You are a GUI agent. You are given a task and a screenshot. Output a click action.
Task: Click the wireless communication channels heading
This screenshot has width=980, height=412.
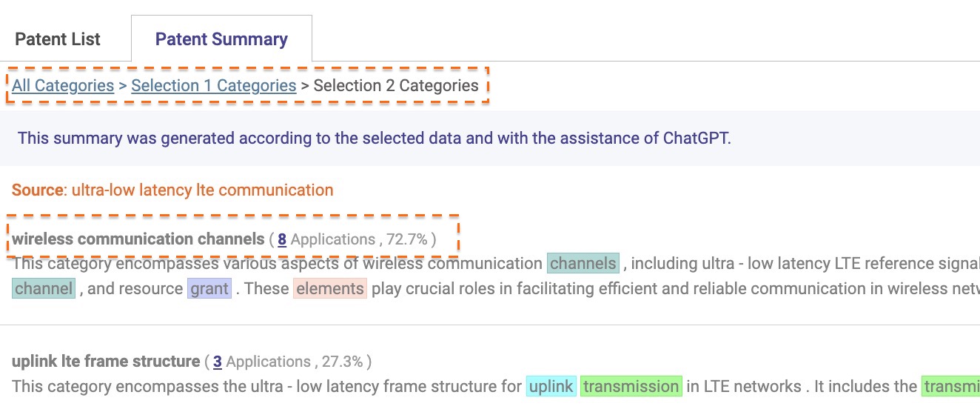coord(138,239)
